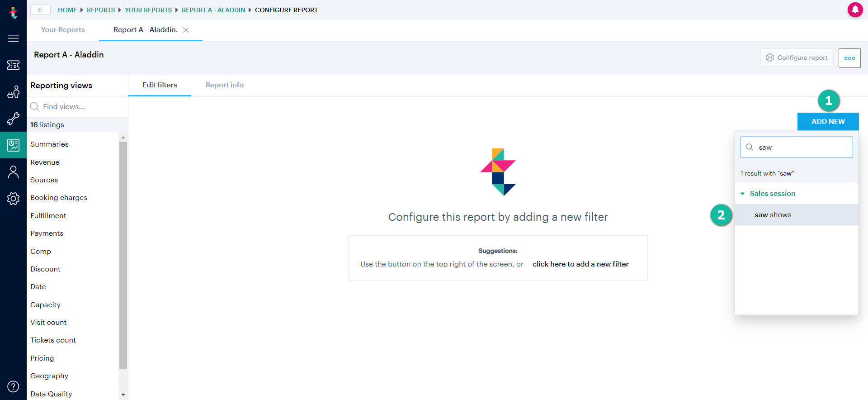The height and width of the screenshot is (400, 868).
Task: Select the 'saw shows' filter result
Action: tap(797, 215)
